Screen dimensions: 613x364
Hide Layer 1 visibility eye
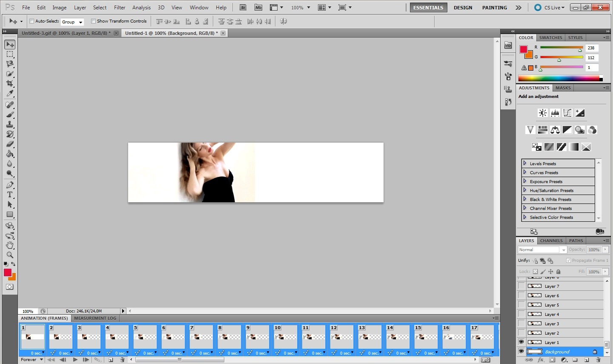[521, 342]
